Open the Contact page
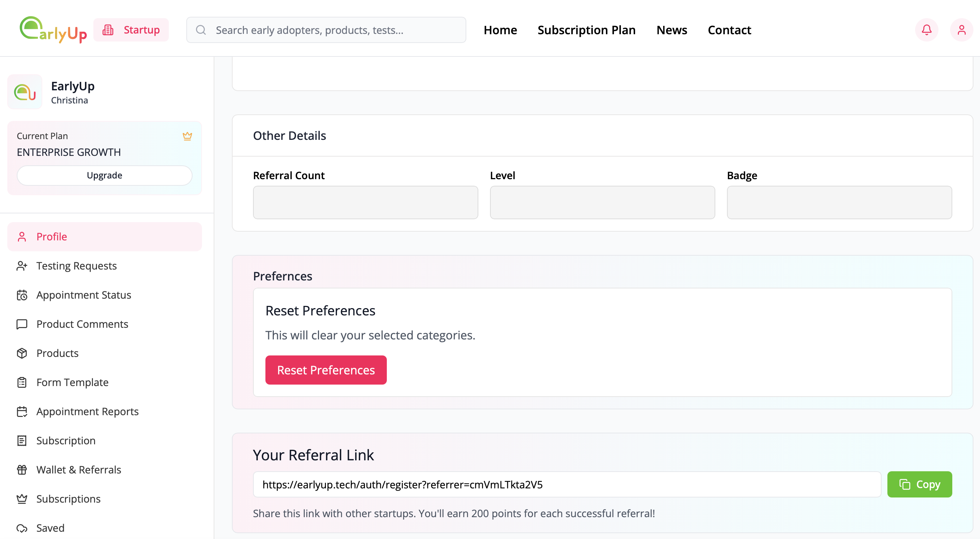Viewport: 980px width, 539px height. pos(729,29)
